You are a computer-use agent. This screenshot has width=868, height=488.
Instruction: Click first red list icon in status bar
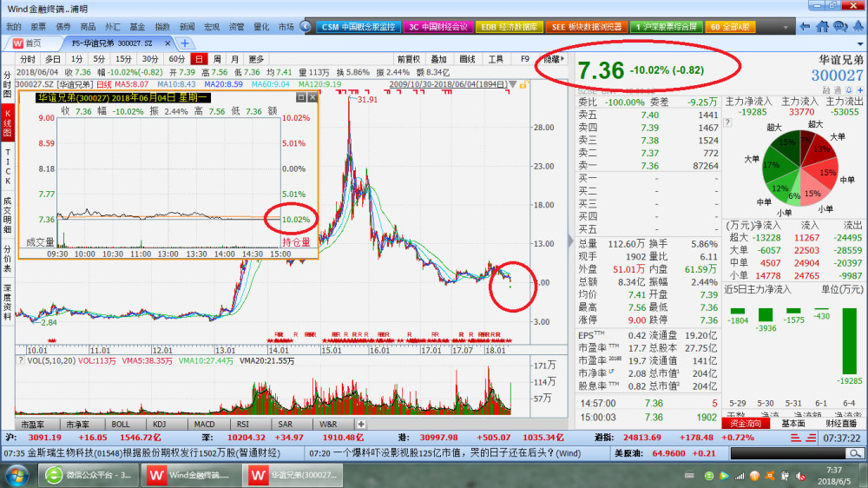[795, 438]
